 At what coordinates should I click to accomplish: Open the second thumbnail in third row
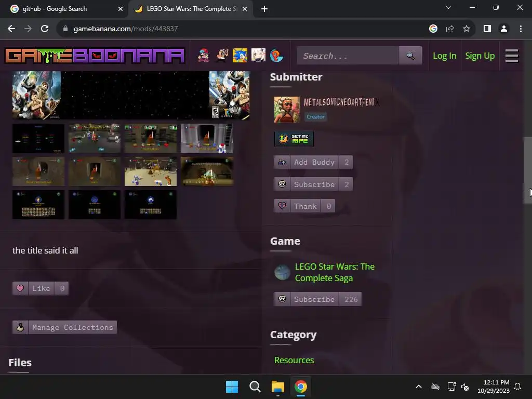pyautogui.click(x=95, y=205)
